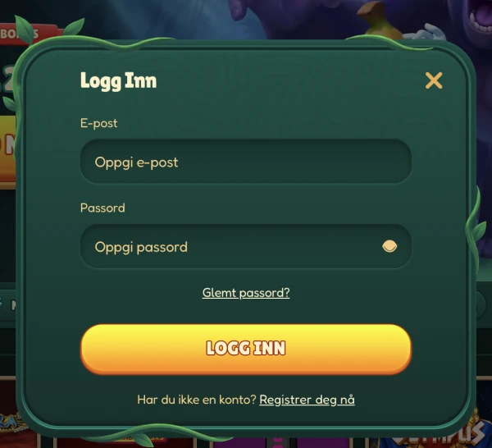Click the Har du ikke en konto? text
Image resolution: width=492 pixels, height=448 pixels.
tap(197, 400)
